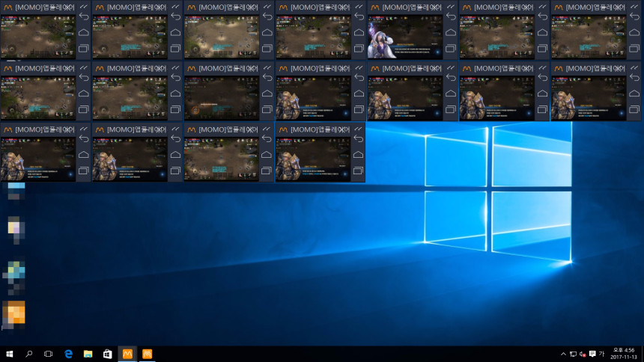The image size is (644, 362).
Task: Tap Back arrow in second-row first MOMO window
Action: [84, 78]
